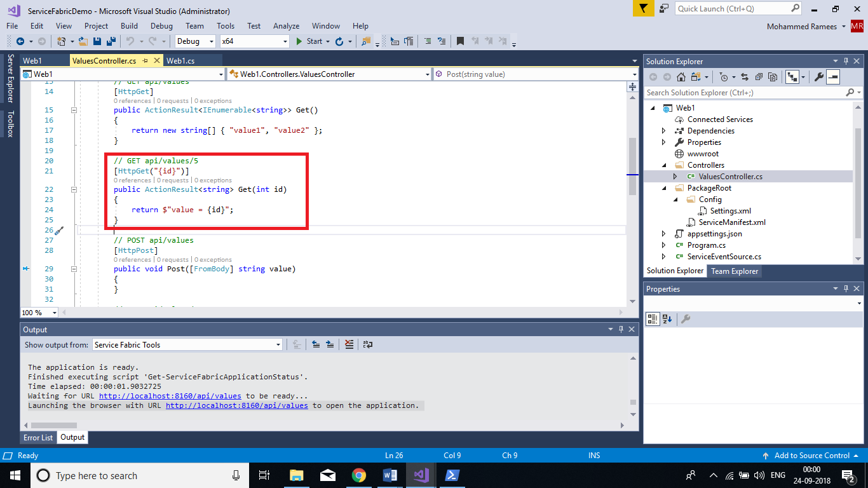Click the Categorized icon in Properties panel

tap(653, 319)
